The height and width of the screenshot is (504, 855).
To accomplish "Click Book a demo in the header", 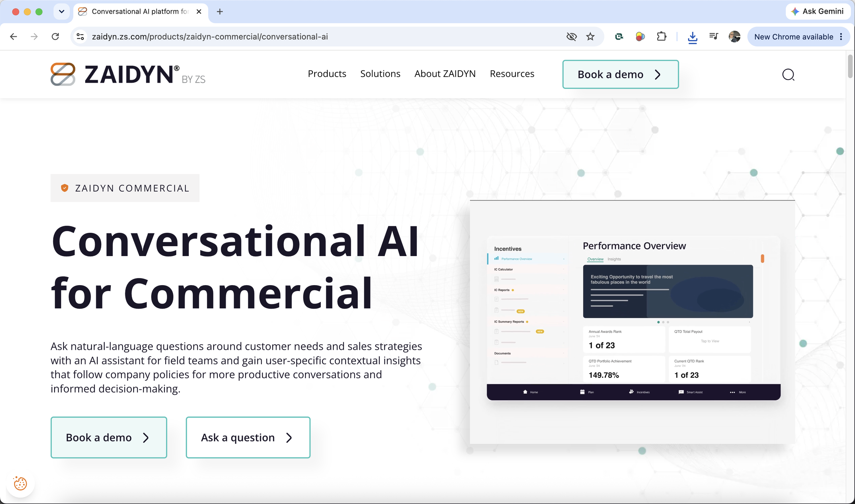I will (620, 75).
